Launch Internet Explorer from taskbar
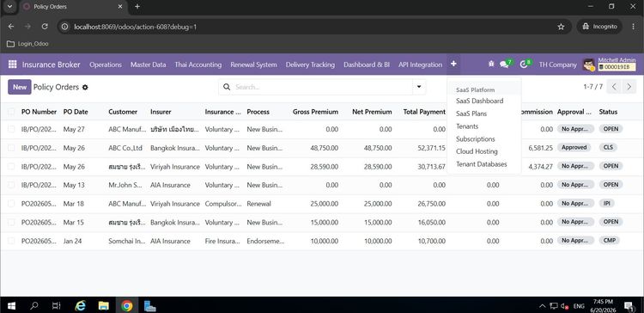The height and width of the screenshot is (313, 644). [81, 305]
